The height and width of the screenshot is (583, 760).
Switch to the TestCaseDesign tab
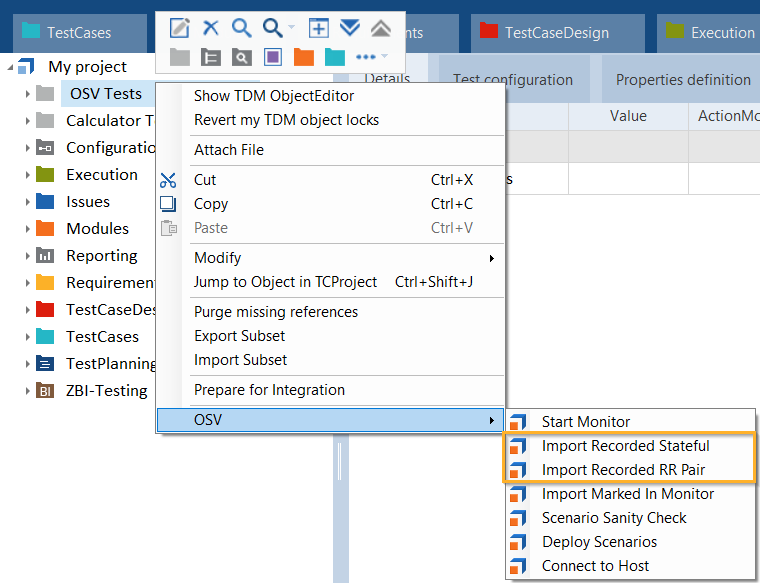click(x=555, y=32)
